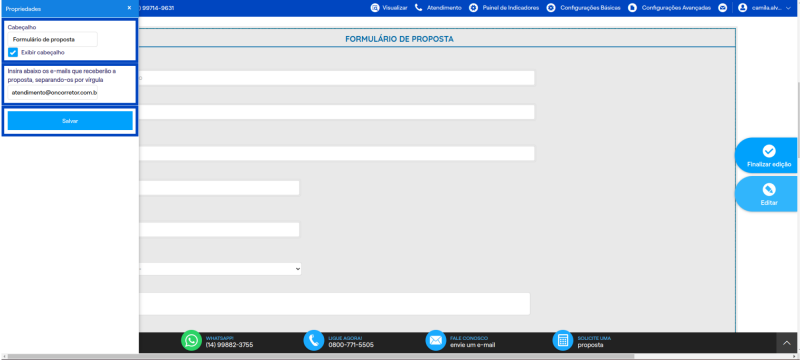Image resolution: width=800 pixels, height=360 pixels.
Task: Click the WhatsApp icon in footer
Action: [x=191, y=340]
